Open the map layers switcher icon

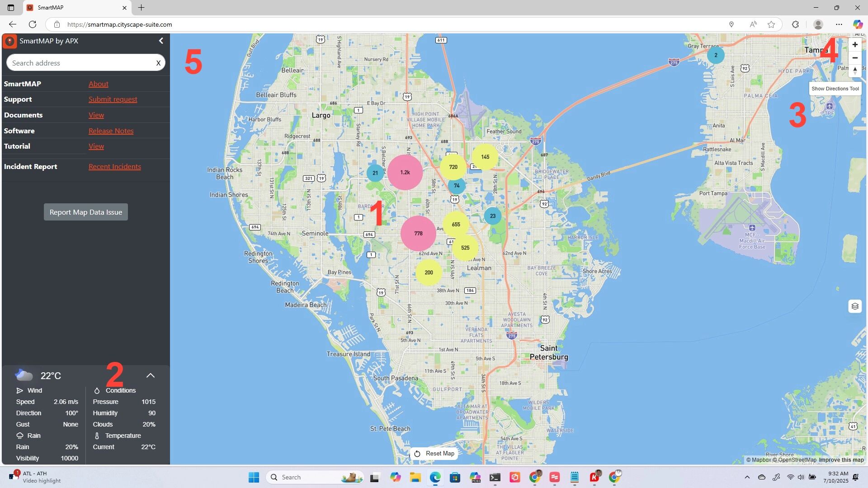point(855,306)
